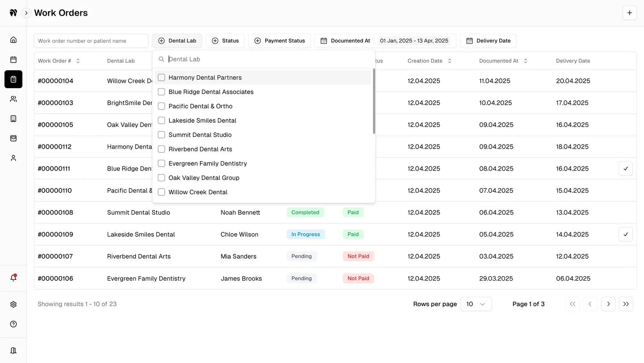Screen dimensions: 644x363
Task: Click work order #00000112
Action: tap(55, 147)
